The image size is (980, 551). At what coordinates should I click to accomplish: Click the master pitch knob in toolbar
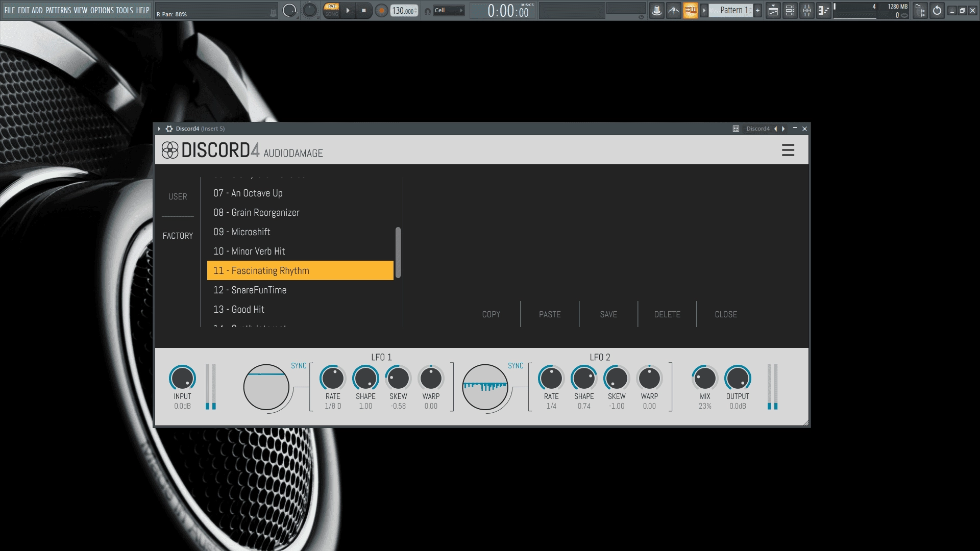click(310, 10)
